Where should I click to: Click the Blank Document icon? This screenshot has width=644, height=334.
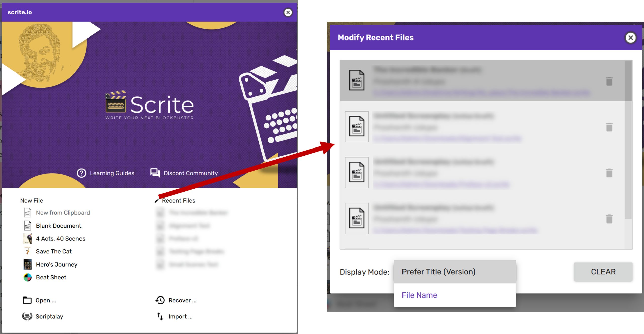[x=28, y=226]
